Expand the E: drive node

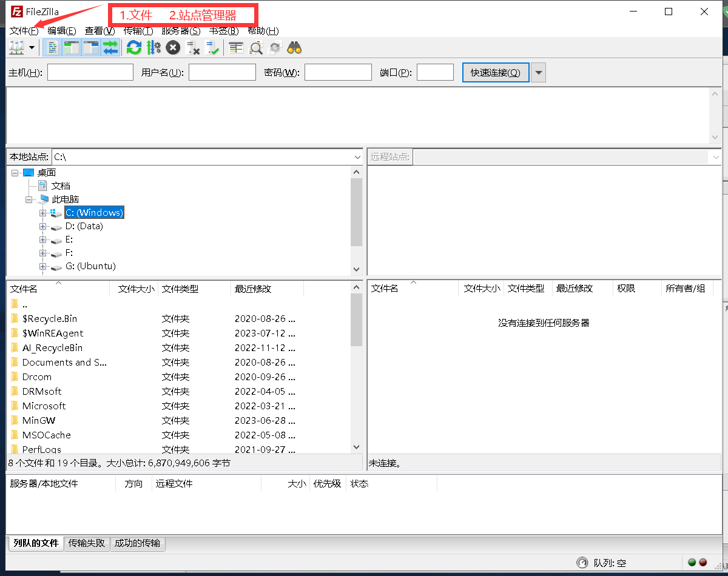tap(43, 239)
